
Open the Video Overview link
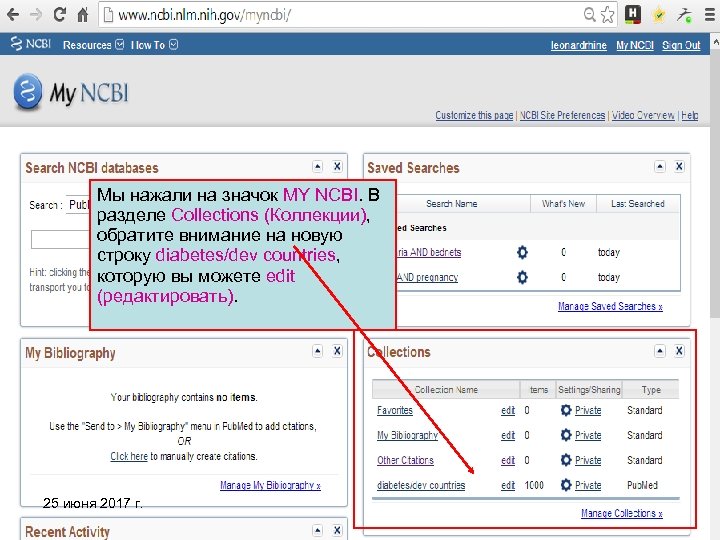[643, 115]
